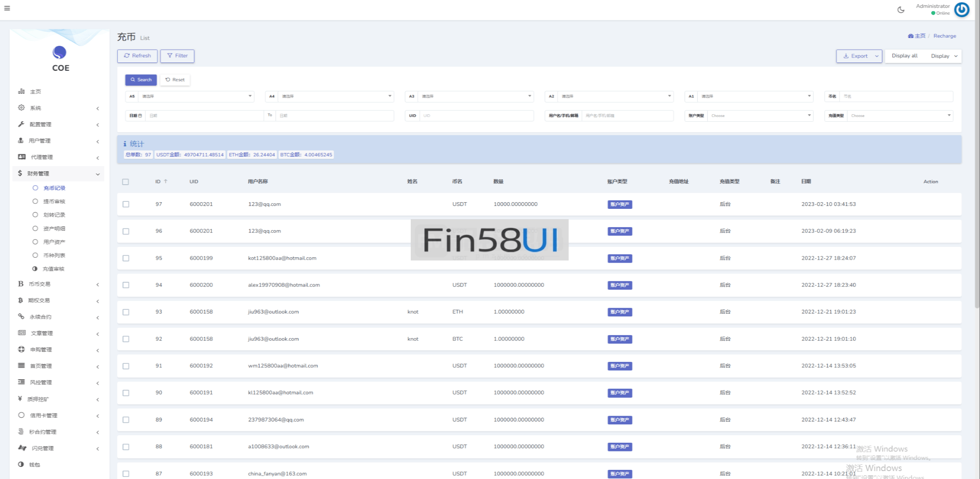
Task: Click the 系统 gear icon
Action: pos(21,108)
